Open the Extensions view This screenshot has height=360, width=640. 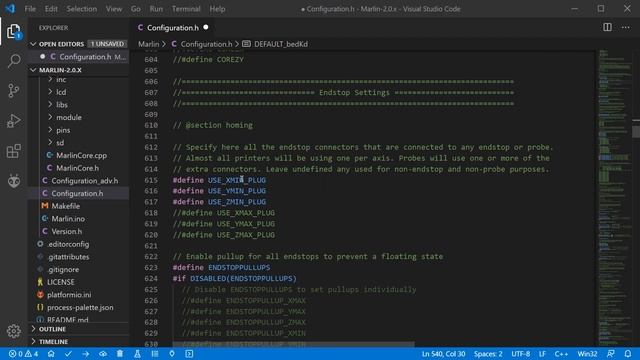click(13, 151)
